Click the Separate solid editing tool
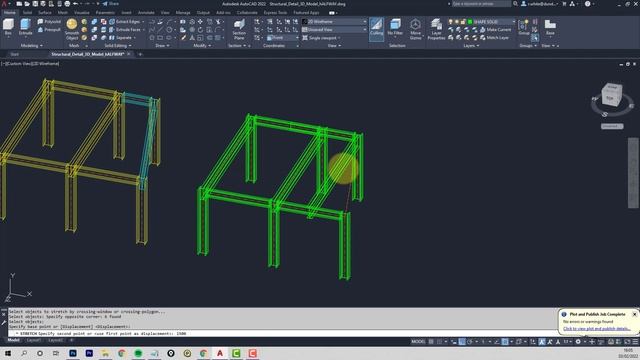640x360 pixels. [121, 38]
